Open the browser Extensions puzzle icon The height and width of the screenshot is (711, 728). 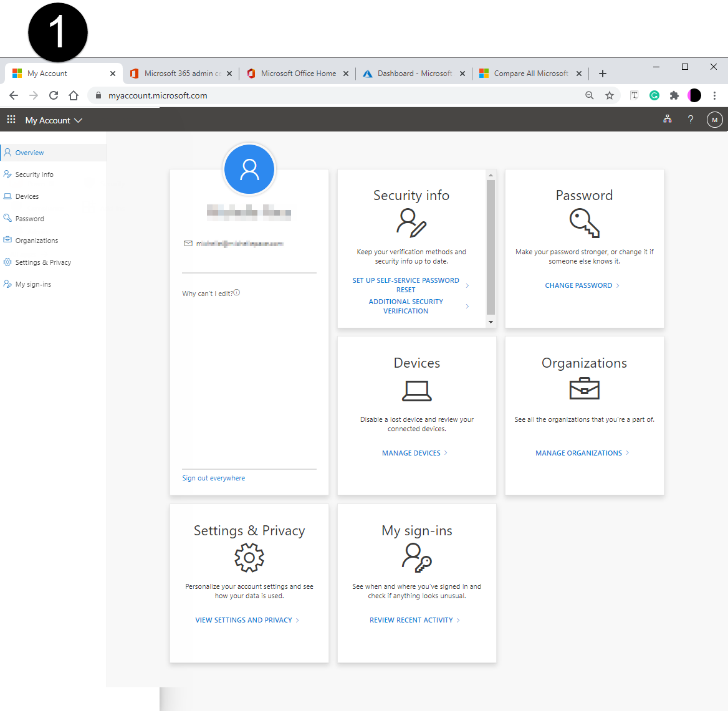point(674,95)
